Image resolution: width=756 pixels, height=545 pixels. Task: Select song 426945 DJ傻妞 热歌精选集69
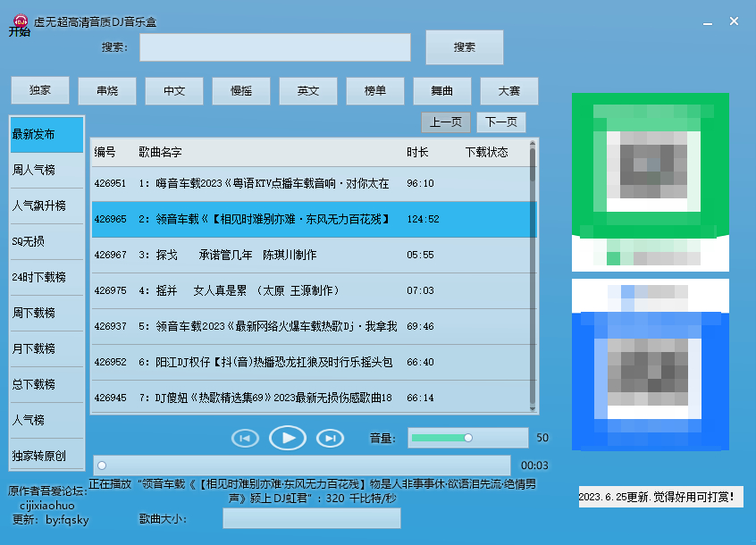(311, 398)
